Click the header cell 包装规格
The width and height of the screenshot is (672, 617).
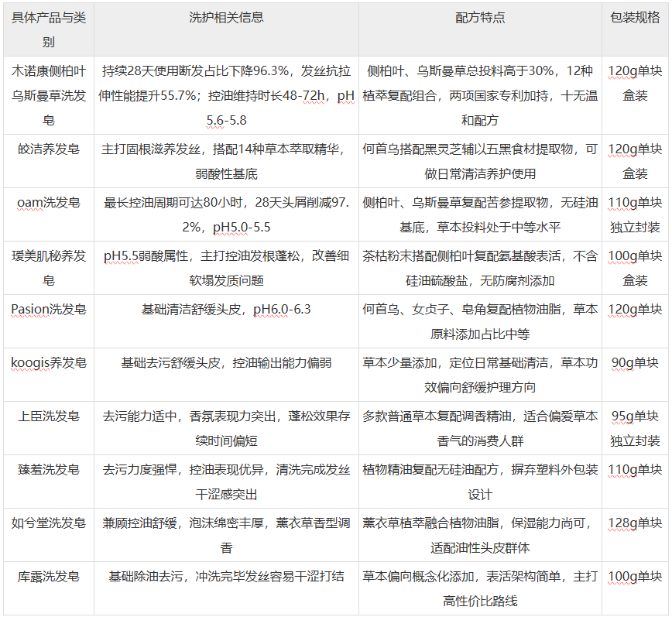coord(635,29)
